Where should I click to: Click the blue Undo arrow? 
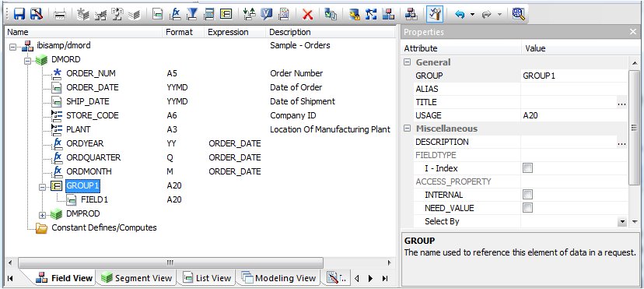click(460, 15)
